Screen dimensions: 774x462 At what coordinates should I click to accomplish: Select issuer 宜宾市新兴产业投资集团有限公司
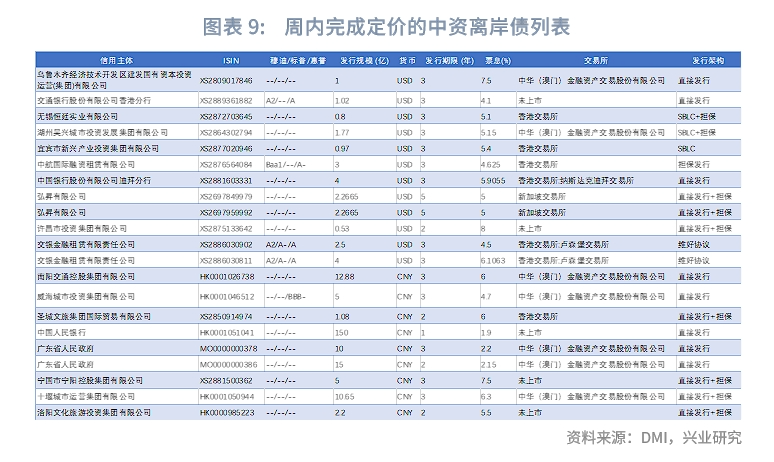(x=98, y=149)
